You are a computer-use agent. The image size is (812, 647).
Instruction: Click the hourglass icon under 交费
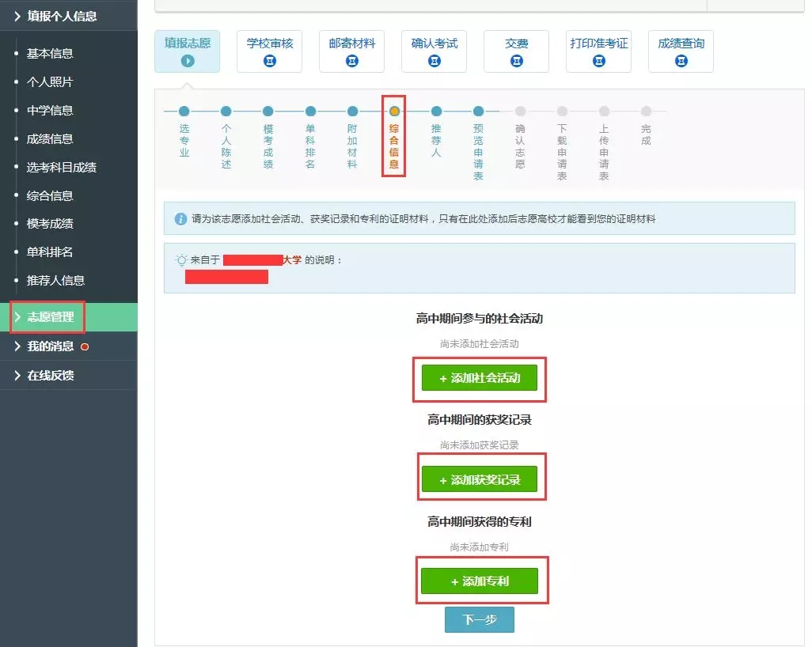tap(517, 61)
